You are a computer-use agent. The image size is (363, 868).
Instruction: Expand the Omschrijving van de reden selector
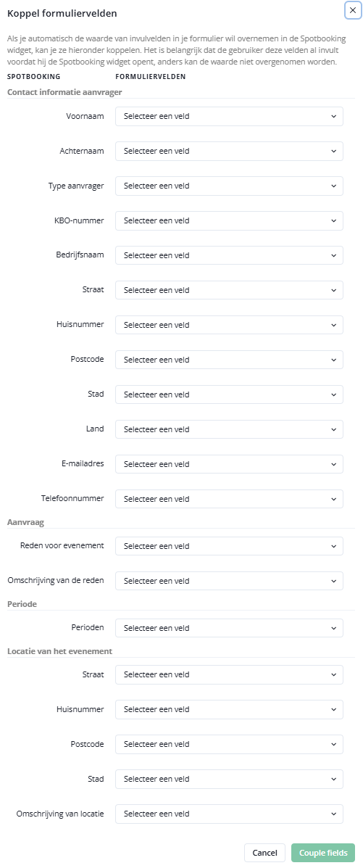pyautogui.click(x=229, y=581)
